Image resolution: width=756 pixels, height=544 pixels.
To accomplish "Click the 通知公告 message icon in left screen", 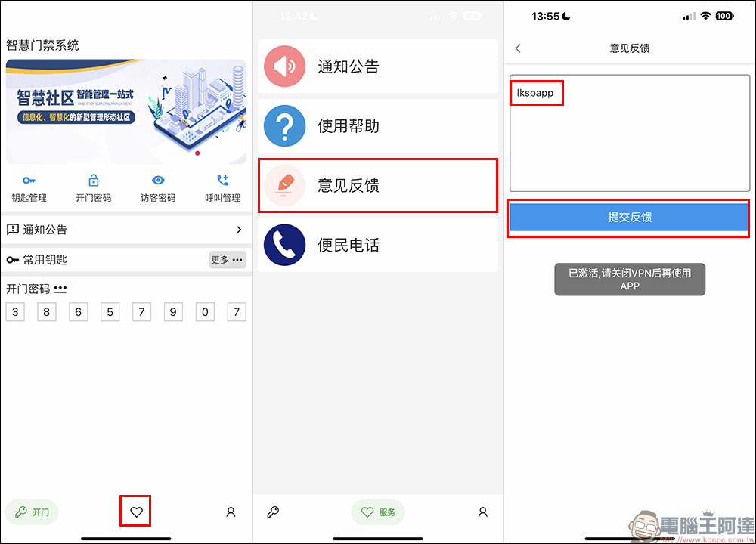I will (13, 230).
